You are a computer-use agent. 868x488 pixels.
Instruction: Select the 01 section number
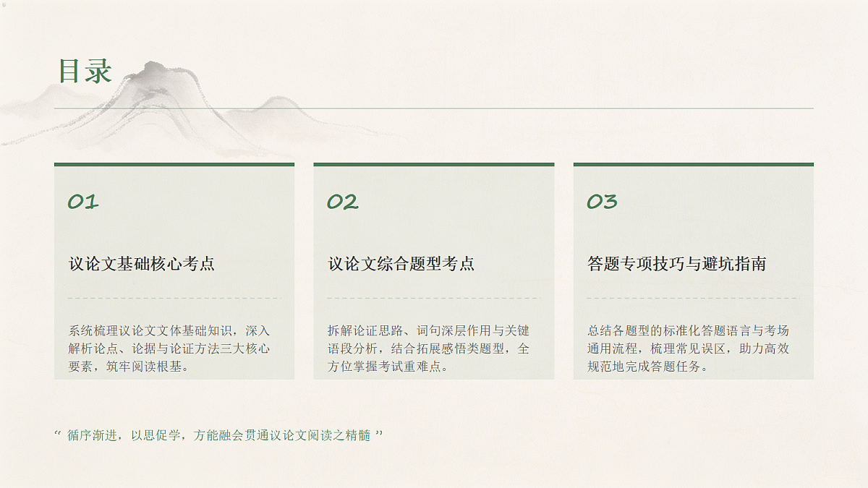pos(83,202)
